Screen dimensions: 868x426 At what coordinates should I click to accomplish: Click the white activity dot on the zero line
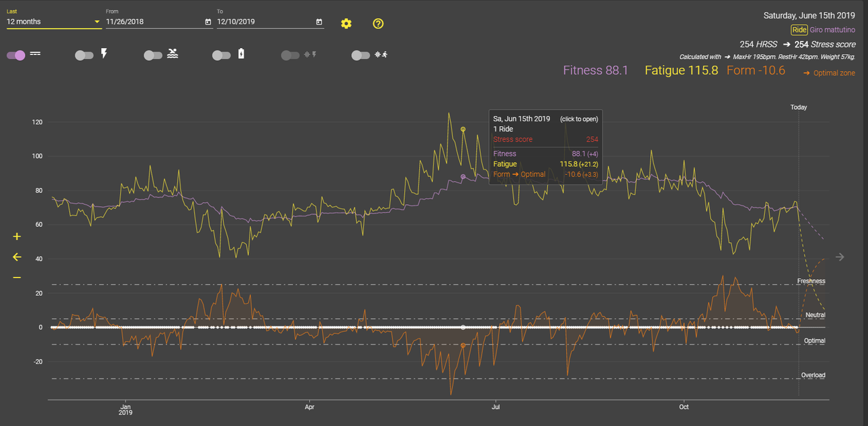463,328
